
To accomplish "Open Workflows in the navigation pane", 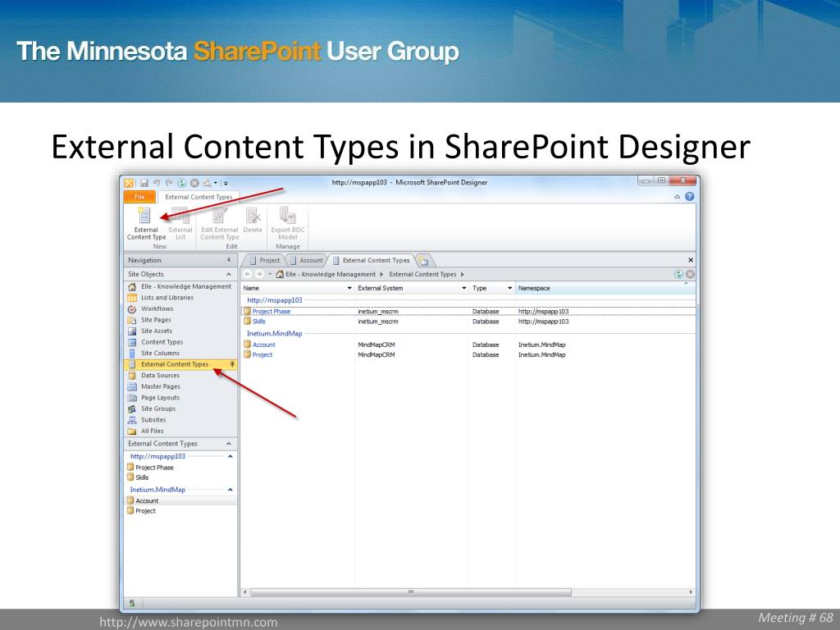I will point(180,309).
